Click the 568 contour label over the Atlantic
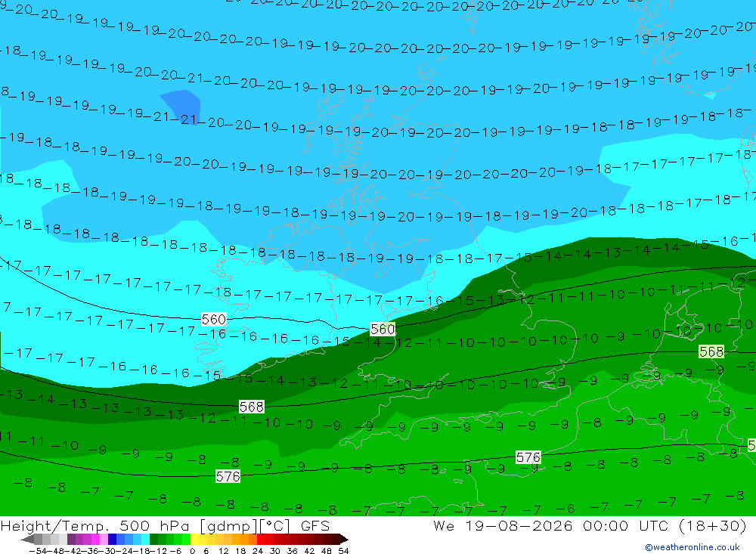The height and width of the screenshot is (554, 756). (x=252, y=407)
